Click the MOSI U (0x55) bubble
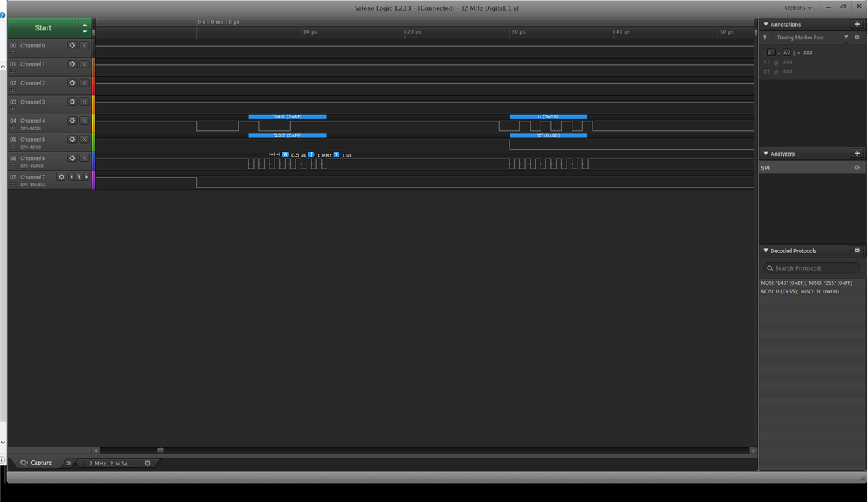This screenshot has height=502, width=868. 548,117
